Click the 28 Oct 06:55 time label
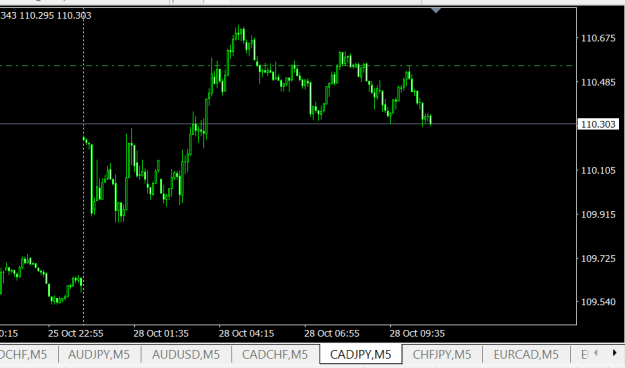The height and width of the screenshot is (368, 625). point(332,333)
